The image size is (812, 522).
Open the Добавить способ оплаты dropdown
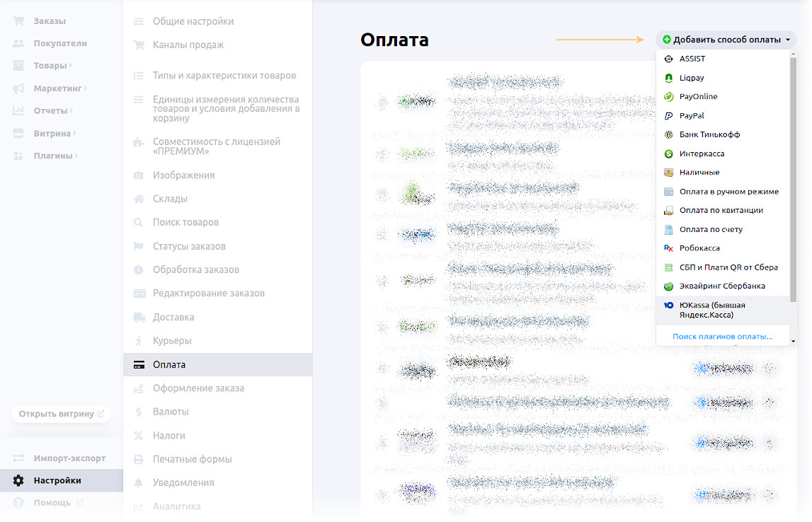(726, 40)
